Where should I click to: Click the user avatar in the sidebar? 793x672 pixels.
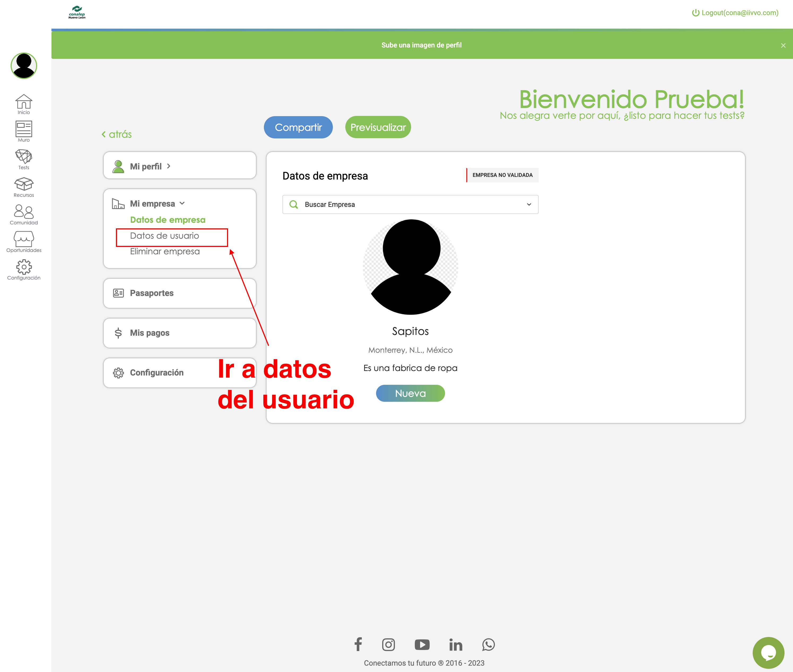(24, 66)
